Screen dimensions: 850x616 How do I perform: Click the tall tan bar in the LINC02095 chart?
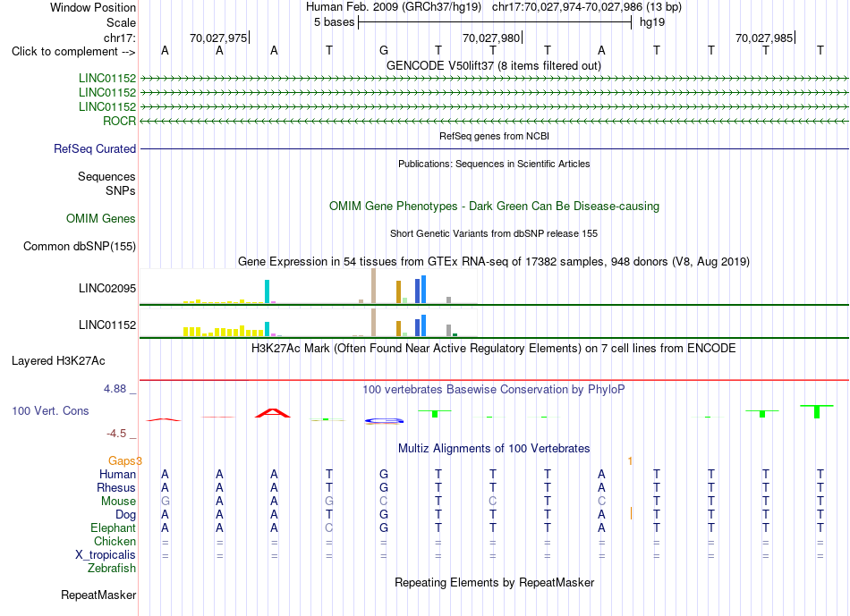373,285
